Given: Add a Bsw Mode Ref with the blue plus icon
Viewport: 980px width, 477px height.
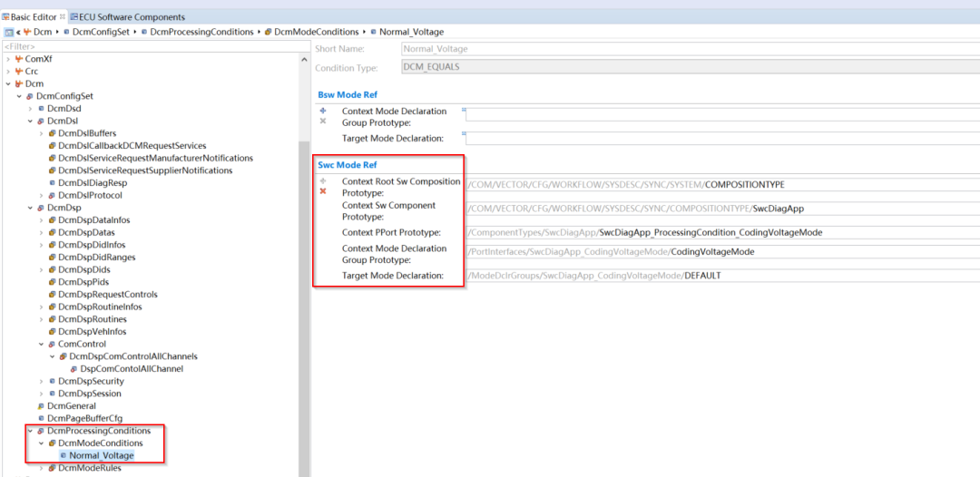Looking at the screenshot, I should (323, 111).
